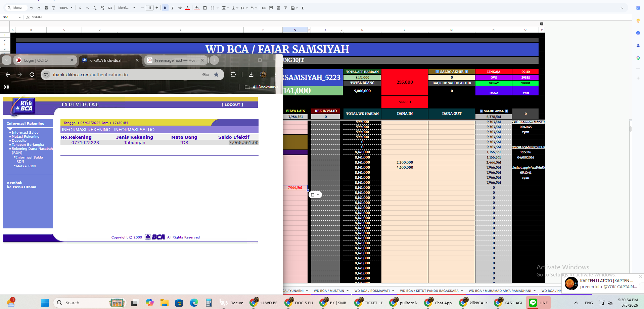Open the All Bookmarks folder
Image resolution: width=644 pixels, height=309 pixels.
(261, 87)
